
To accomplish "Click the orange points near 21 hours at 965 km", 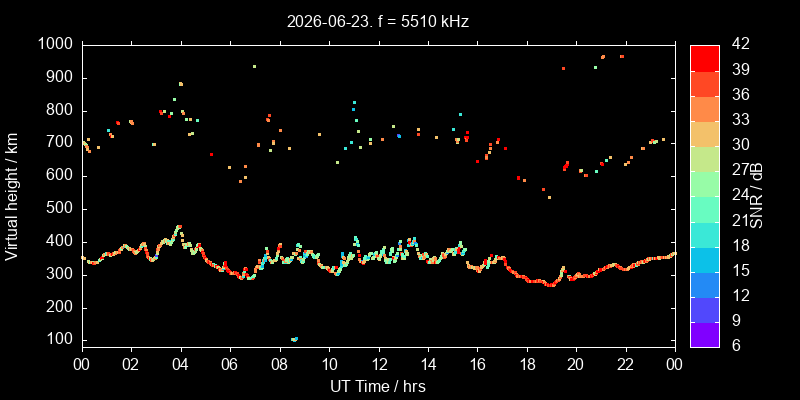I will coord(603,57).
